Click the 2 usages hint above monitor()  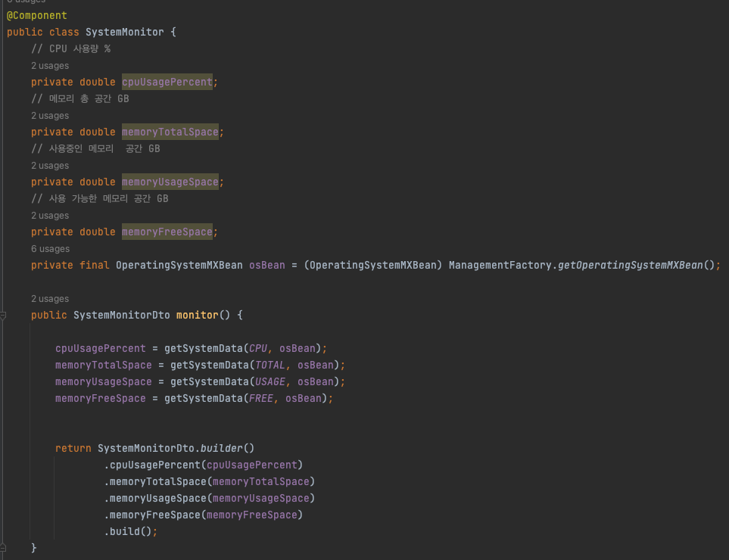point(49,298)
